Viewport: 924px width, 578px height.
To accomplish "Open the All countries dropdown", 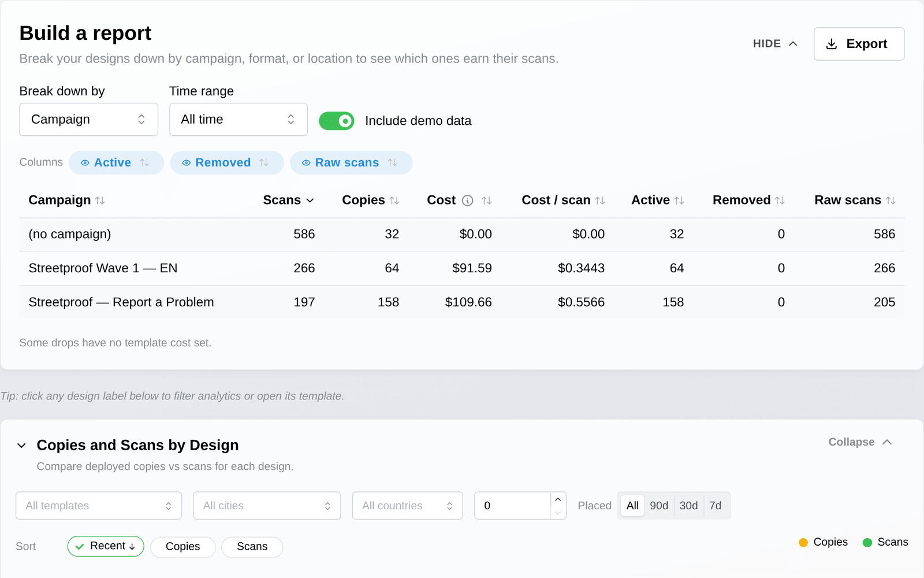I will pyautogui.click(x=408, y=506).
